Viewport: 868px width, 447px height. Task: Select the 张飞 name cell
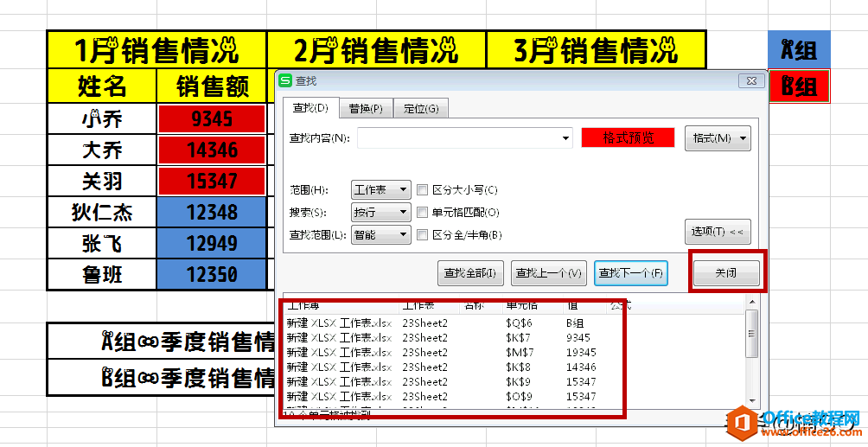(x=102, y=243)
